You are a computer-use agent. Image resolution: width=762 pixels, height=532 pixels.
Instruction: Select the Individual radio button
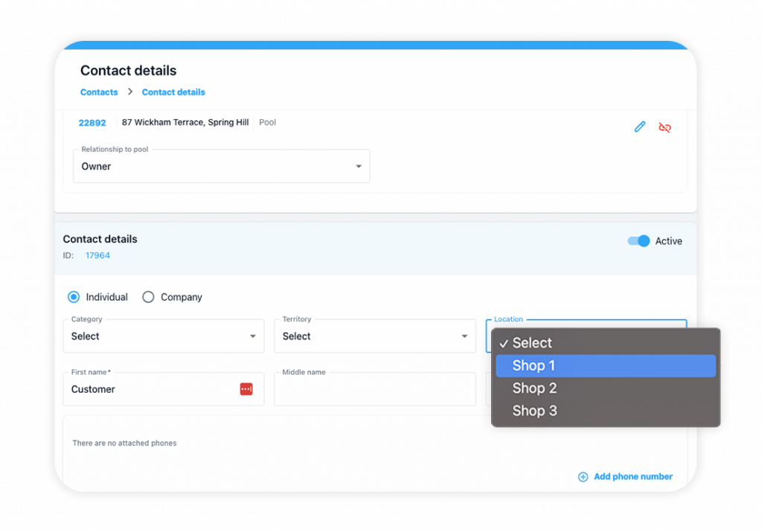[x=73, y=296]
